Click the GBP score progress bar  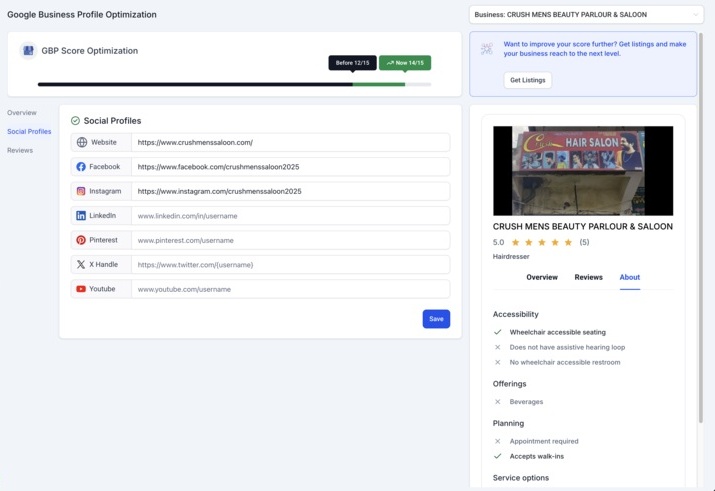[234, 84]
